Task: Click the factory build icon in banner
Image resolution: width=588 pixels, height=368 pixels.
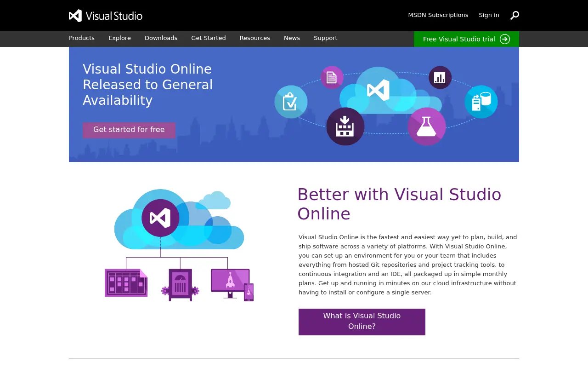Action: click(x=345, y=126)
